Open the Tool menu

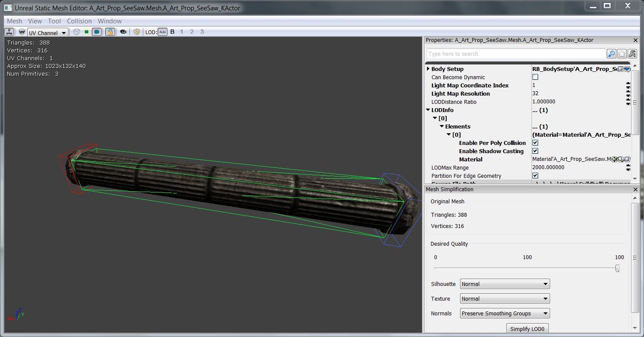[54, 21]
